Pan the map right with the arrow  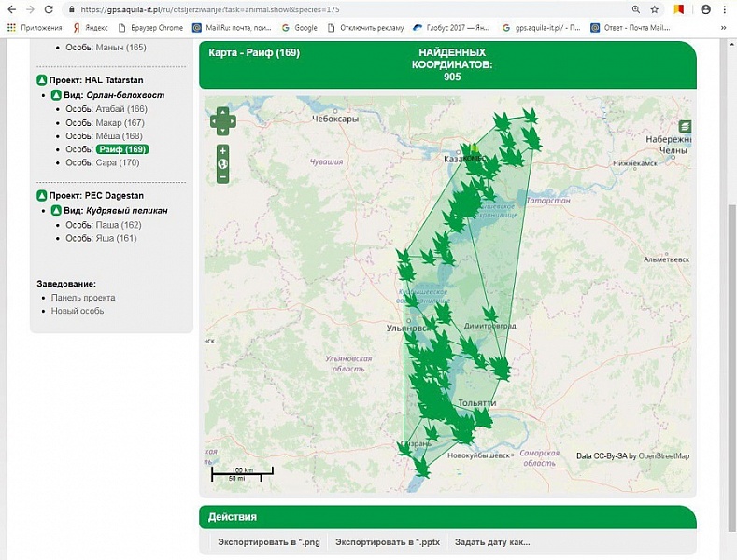click(x=232, y=121)
